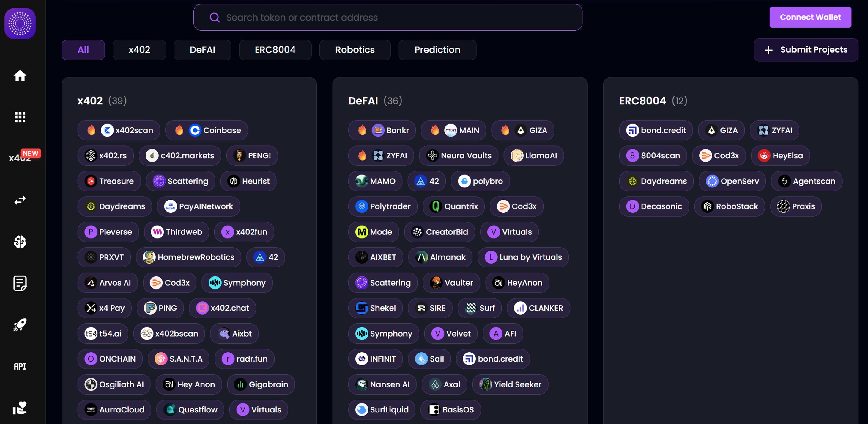Click the purple dotted circle logo
Image resolution: width=868 pixels, height=424 pixels.
[x=20, y=24]
